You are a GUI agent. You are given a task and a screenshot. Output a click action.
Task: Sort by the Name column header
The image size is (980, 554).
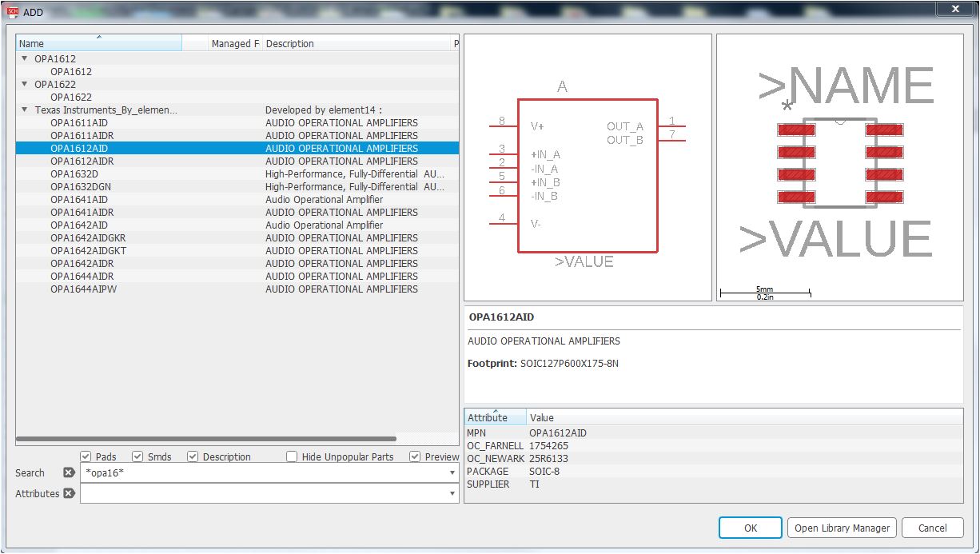[99, 43]
